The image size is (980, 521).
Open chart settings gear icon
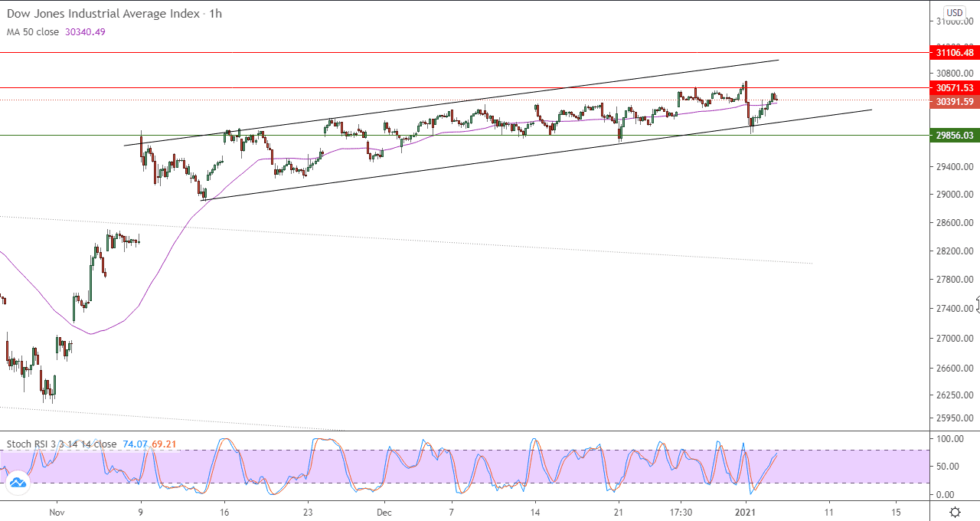955,512
